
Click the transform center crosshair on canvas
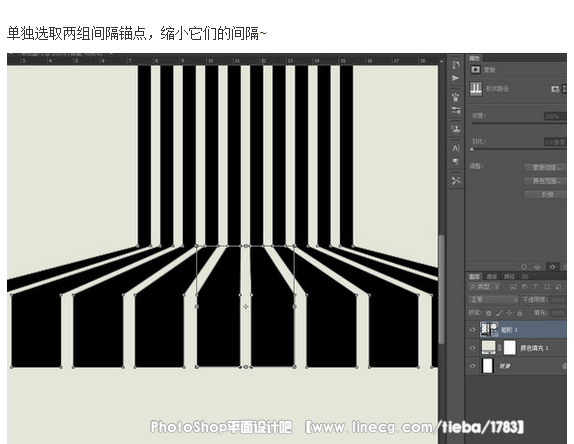pos(246,306)
